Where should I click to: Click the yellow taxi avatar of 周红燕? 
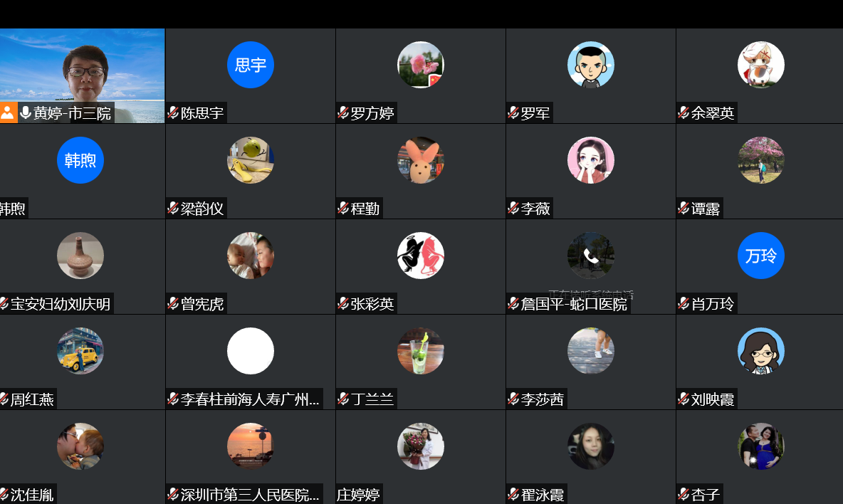80,351
